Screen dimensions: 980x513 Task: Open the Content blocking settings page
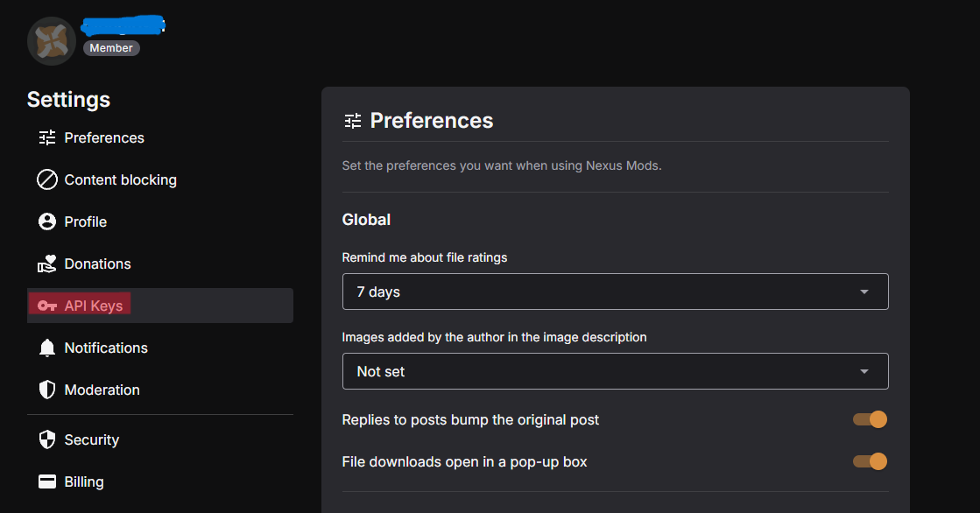point(120,179)
